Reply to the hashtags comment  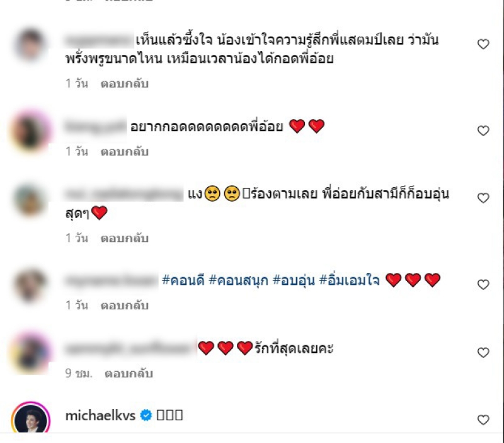124,306
